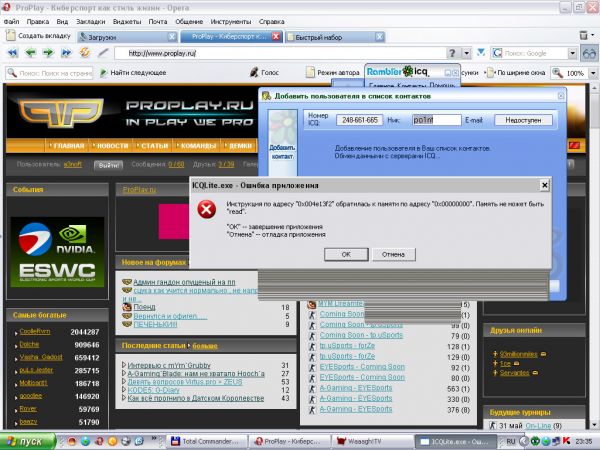The width and height of the screenshot is (600, 450).
Task: Click the Найти следующее play icon
Action: point(103,72)
